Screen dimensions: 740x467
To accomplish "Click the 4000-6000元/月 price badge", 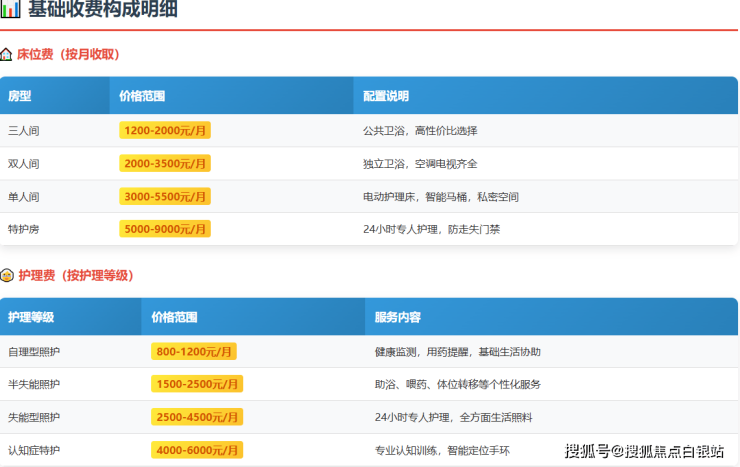I will point(197,450).
